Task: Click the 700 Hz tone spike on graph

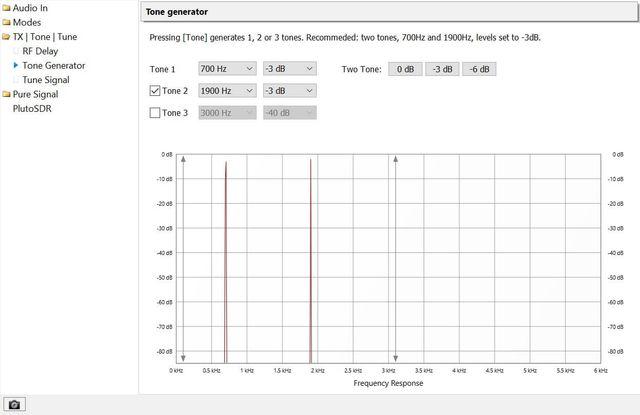Action: tap(225, 261)
